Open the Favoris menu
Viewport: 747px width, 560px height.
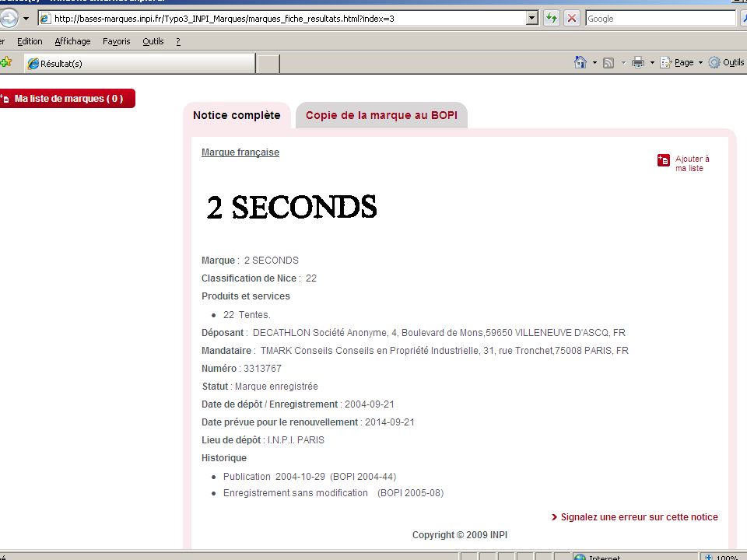116,41
